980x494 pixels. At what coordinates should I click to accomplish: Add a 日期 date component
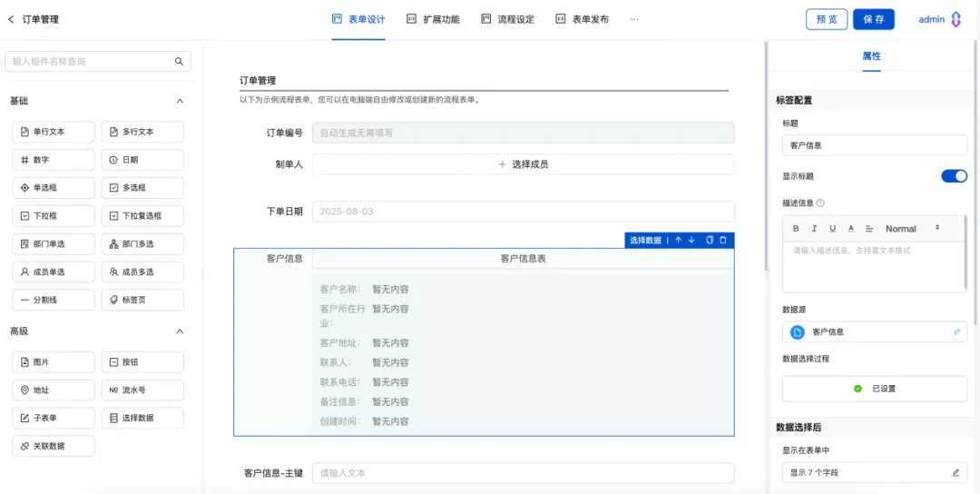142,160
